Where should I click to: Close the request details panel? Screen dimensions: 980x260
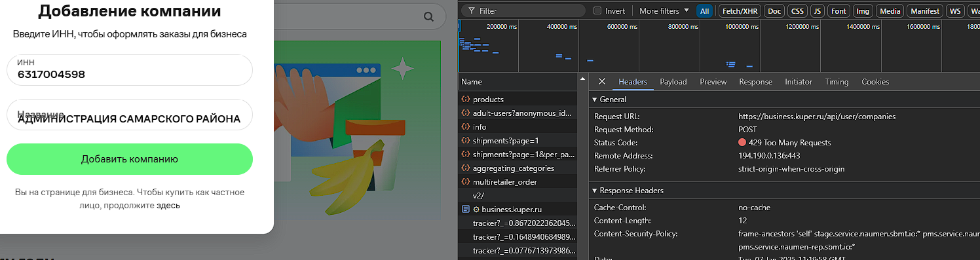coord(601,82)
